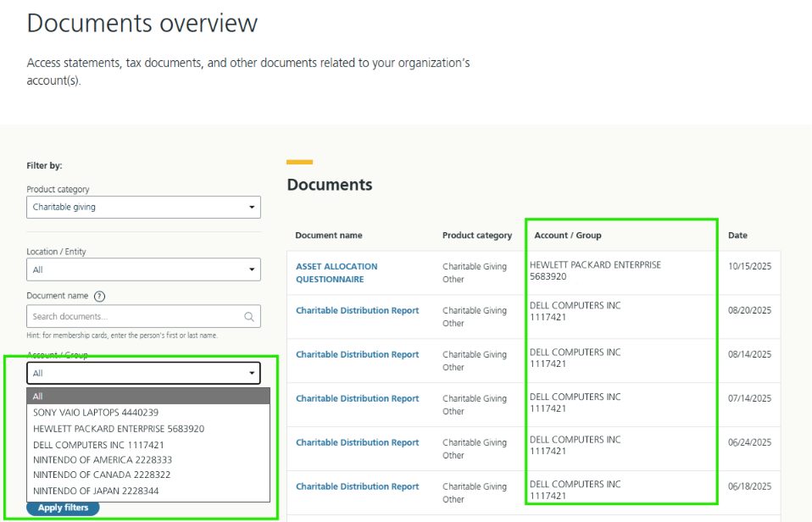Screen dimensions: 812x522
Task: Click the Document name column header
Action: (329, 235)
